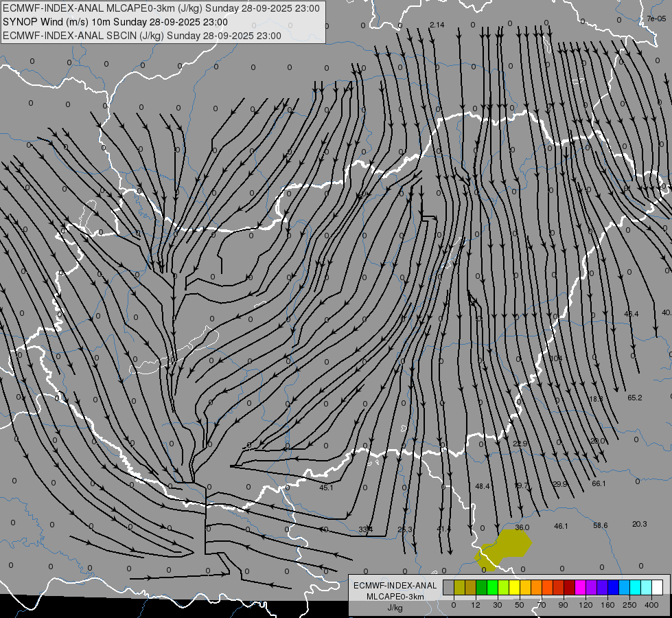Click the magenta legend swatch
The image size is (672, 618).
click(580, 587)
